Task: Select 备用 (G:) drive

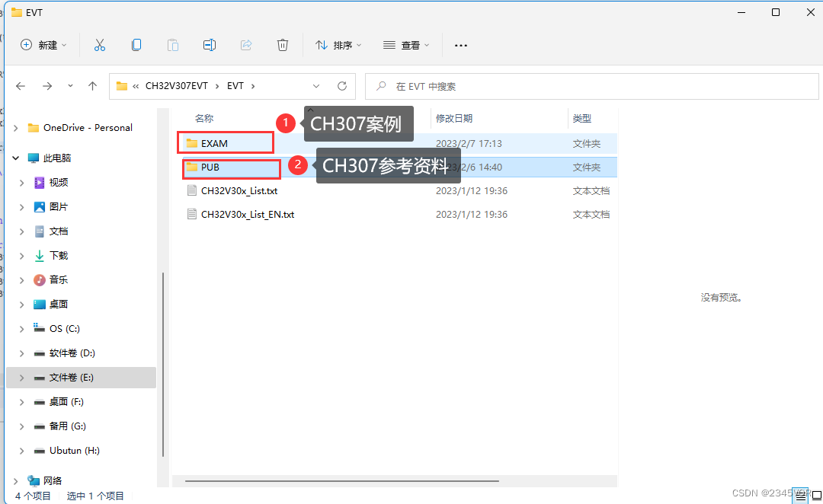Action: pos(67,426)
